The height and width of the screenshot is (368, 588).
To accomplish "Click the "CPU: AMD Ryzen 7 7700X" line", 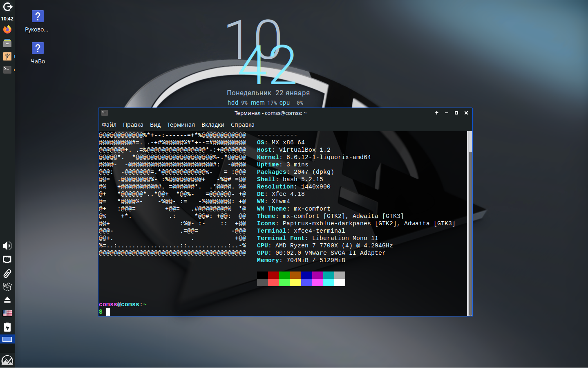I will click(325, 246).
